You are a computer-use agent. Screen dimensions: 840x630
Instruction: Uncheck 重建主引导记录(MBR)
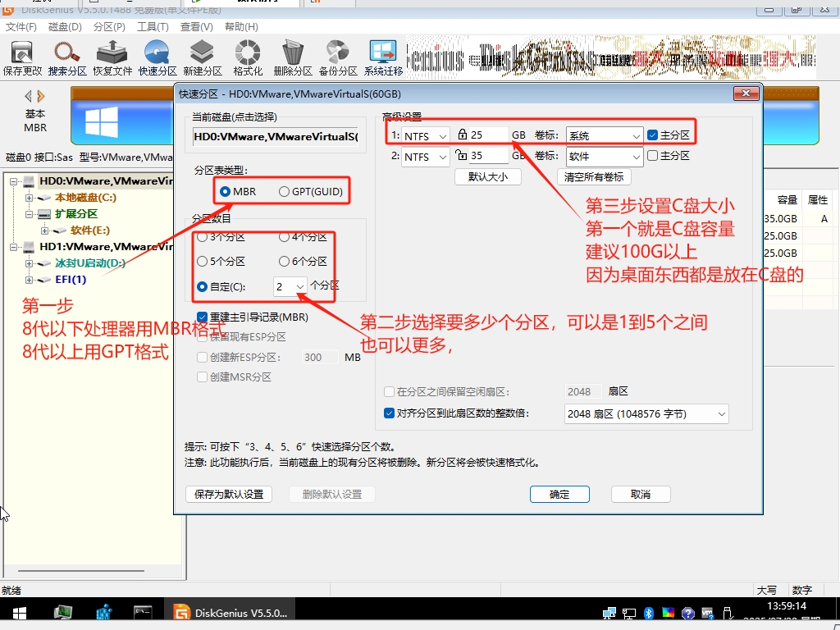click(201, 317)
